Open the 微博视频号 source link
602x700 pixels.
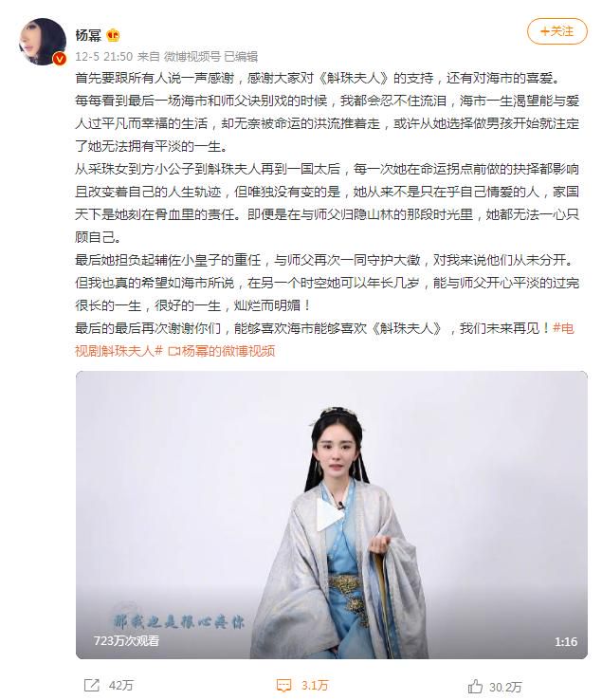(192, 57)
